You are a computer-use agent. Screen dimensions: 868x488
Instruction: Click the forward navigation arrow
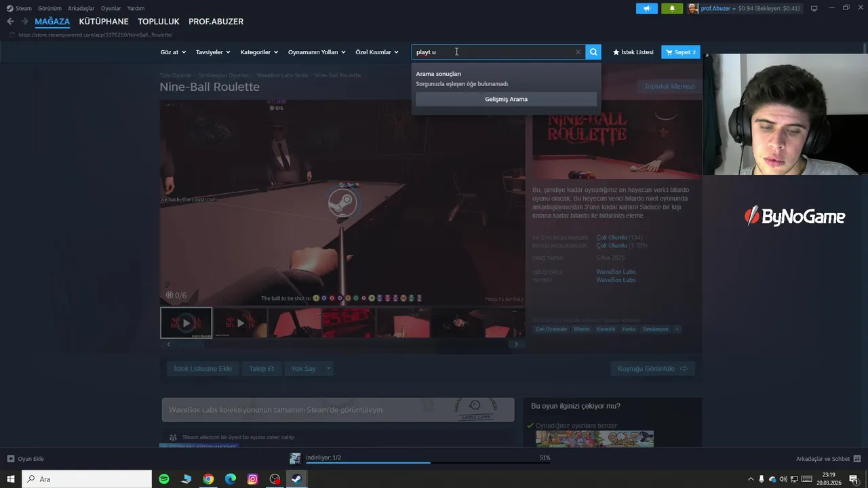click(24, 22)
